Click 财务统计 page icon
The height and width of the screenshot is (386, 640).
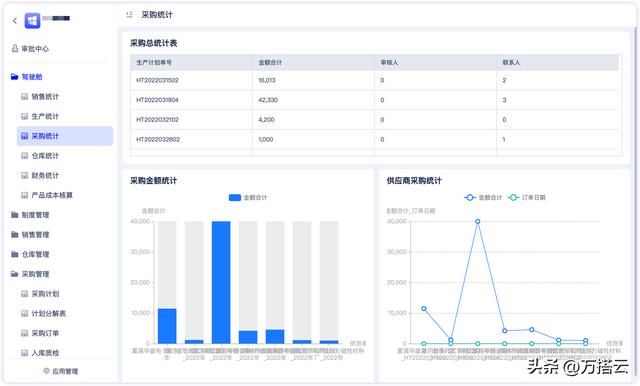pyautogui.click(x=24, y=175)
